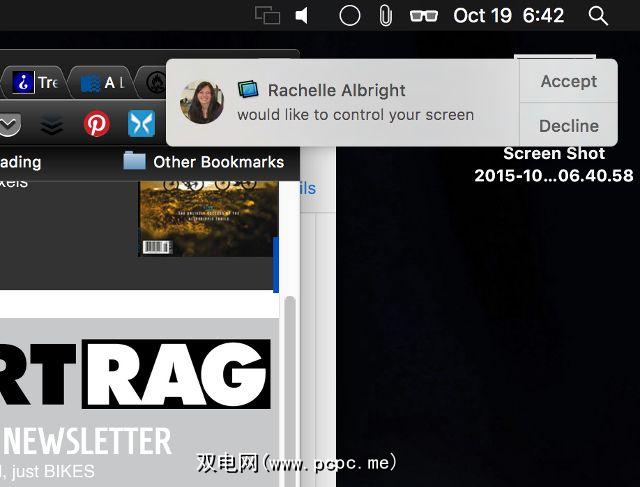Screen dimensions: 640x487
Task: Click the Pinterest extension icon in browser toolbar
Action: 97,124
